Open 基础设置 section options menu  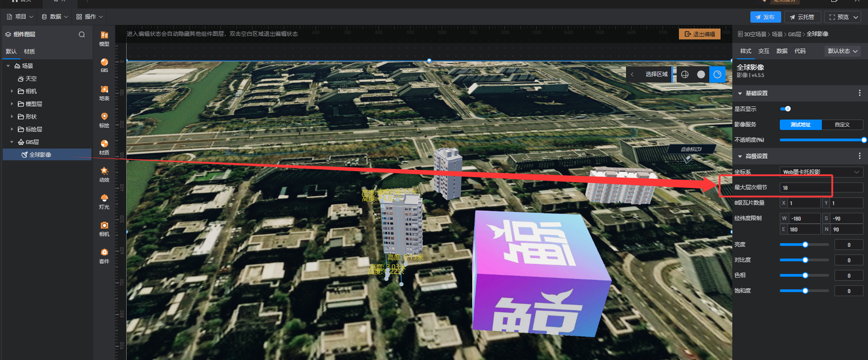pos(859,93)
